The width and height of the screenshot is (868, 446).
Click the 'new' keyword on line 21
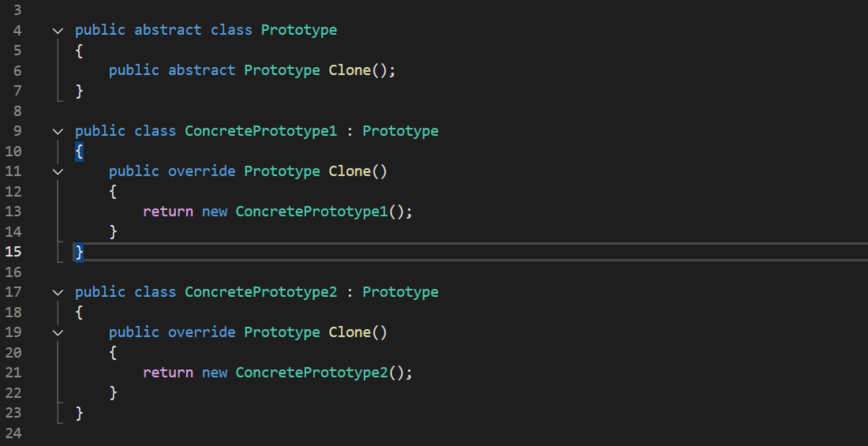[214, 372]
